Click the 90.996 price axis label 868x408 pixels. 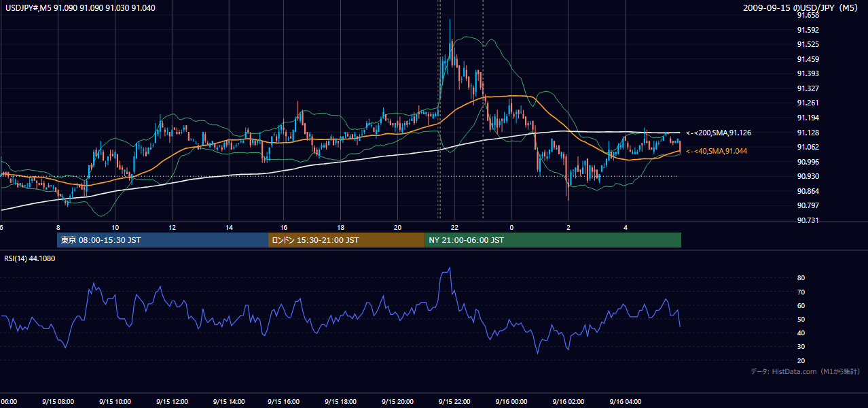click(x=807, y=162)
